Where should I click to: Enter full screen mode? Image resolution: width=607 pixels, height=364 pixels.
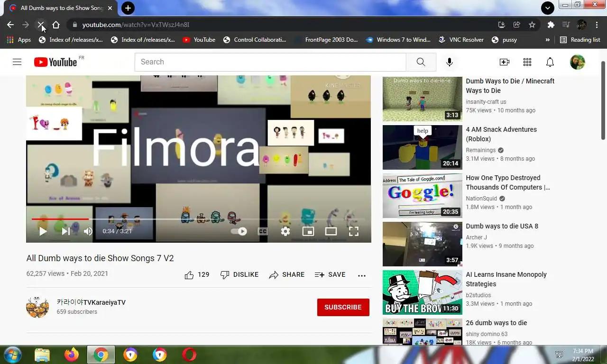[354, 231]
